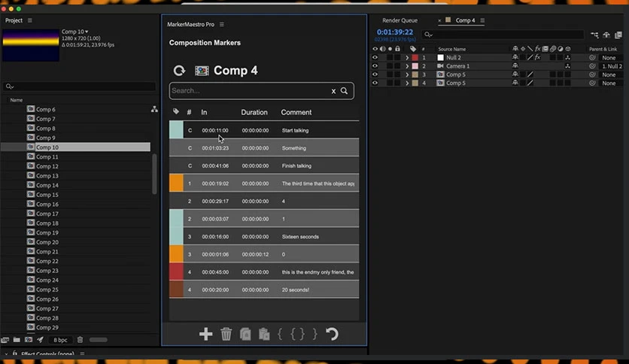This screenshot has width=629, height=364.
Task: Click the pink label swatch of Camera 1
Action: click(415, 66)
